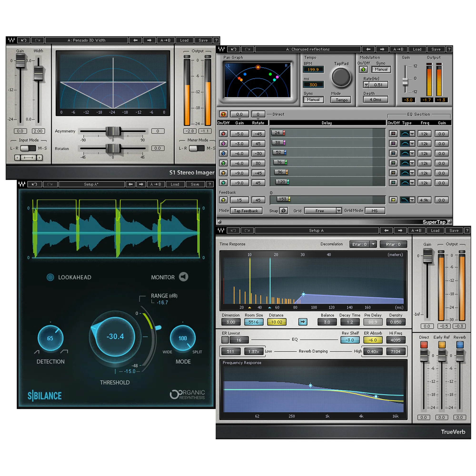Toggle SuperTap Direct signal on/off

(x=223, y=114)
